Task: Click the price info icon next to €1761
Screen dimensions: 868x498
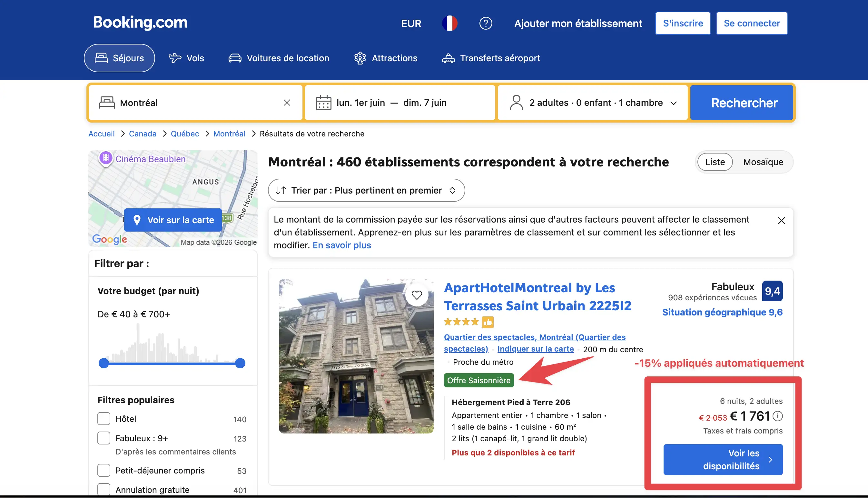Action: point(778,416)
